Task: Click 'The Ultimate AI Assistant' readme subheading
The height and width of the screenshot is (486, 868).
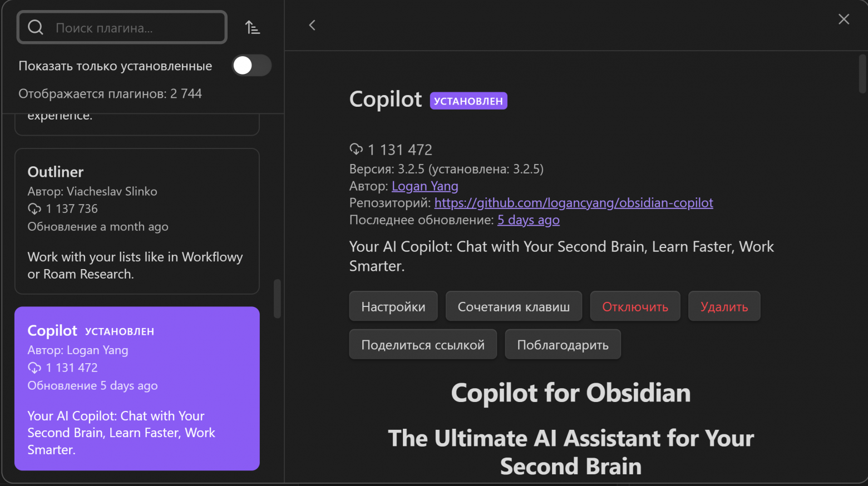Action: 571,452
